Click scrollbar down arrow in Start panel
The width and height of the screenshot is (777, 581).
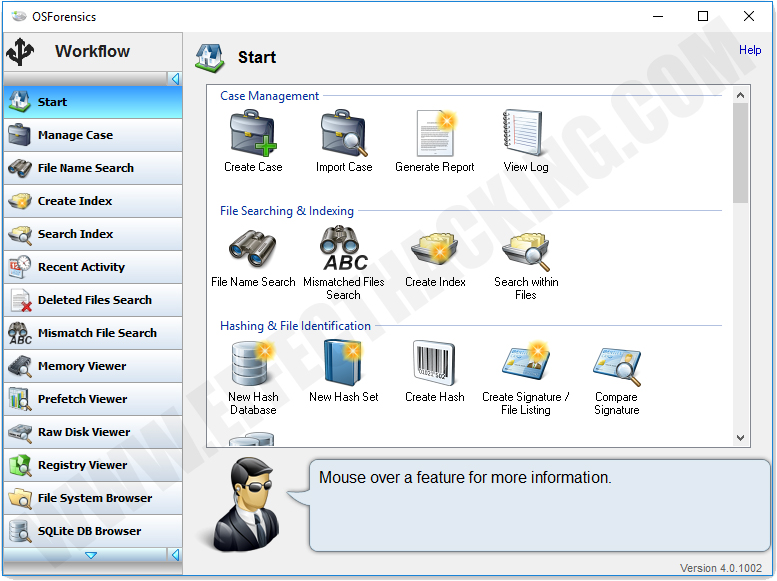pyautogui.click(x=740, y=438)
